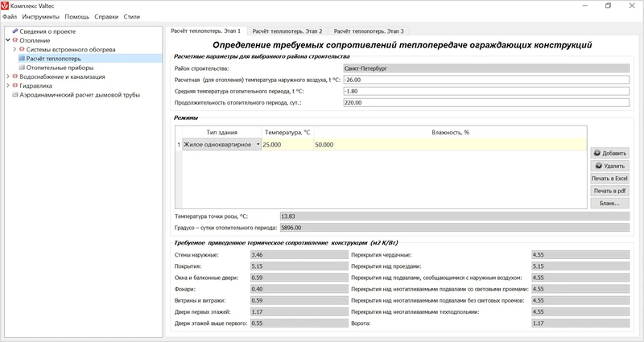644x342 pixels.
Task: Click the Сведения о проекте link icon
Action: 14,31
